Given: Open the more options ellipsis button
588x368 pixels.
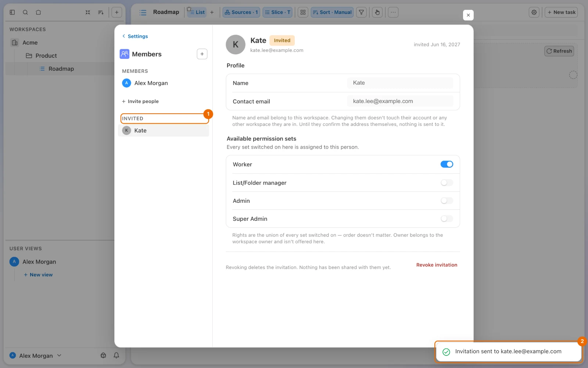Looking at the screenshot, I should pyautogui.click(x=393, y=12).
